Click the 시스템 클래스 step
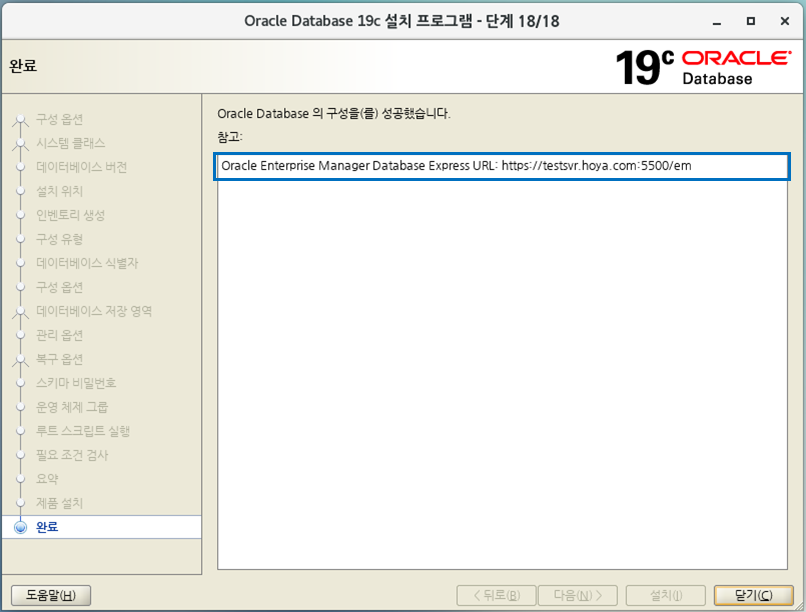This screenshot has height=612, width=806. click(x=70, y=143)
